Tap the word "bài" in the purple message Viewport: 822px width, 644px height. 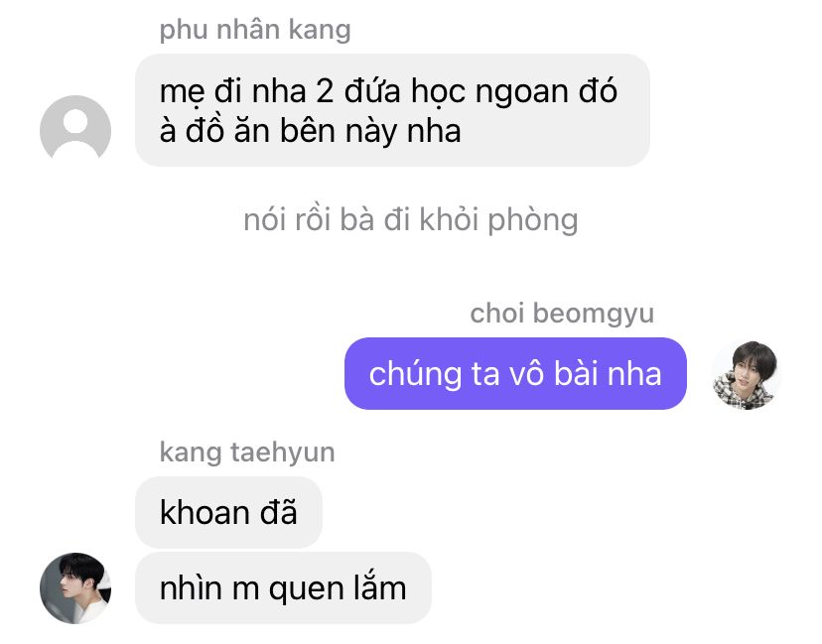[x=576, y=374]
